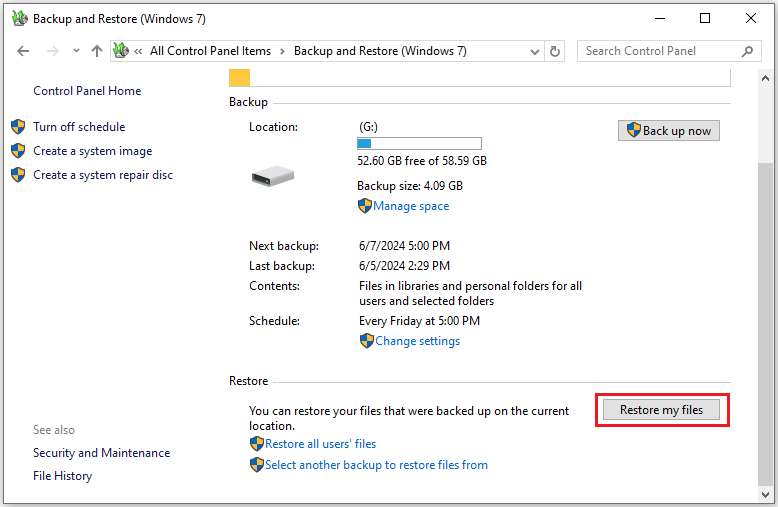Close the Backup and Restore window
Screen dimensions: 778x507
point(751,19)
